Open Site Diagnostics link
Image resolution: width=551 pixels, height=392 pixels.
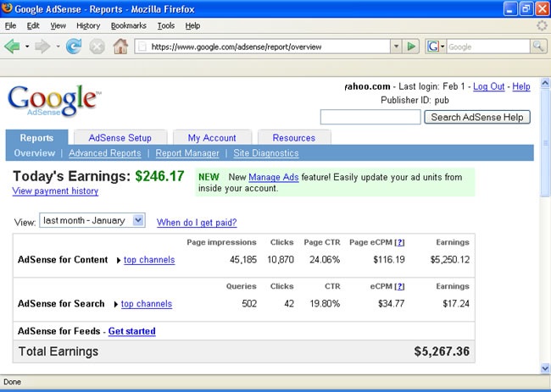266,153
